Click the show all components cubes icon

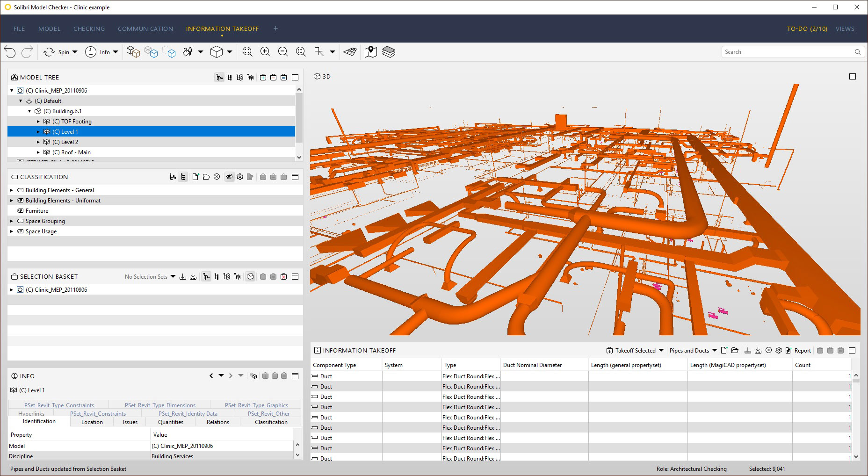[133, 52]
